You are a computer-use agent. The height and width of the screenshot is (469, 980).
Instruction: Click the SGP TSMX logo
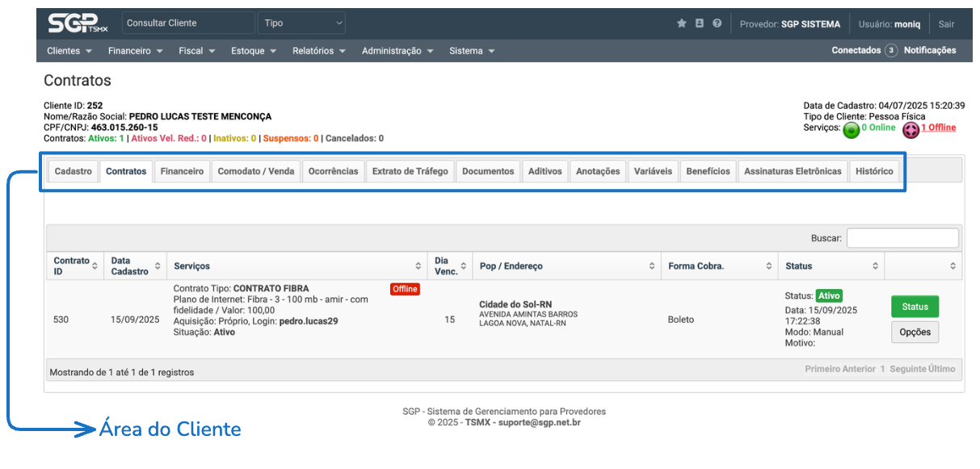[78, 23]
